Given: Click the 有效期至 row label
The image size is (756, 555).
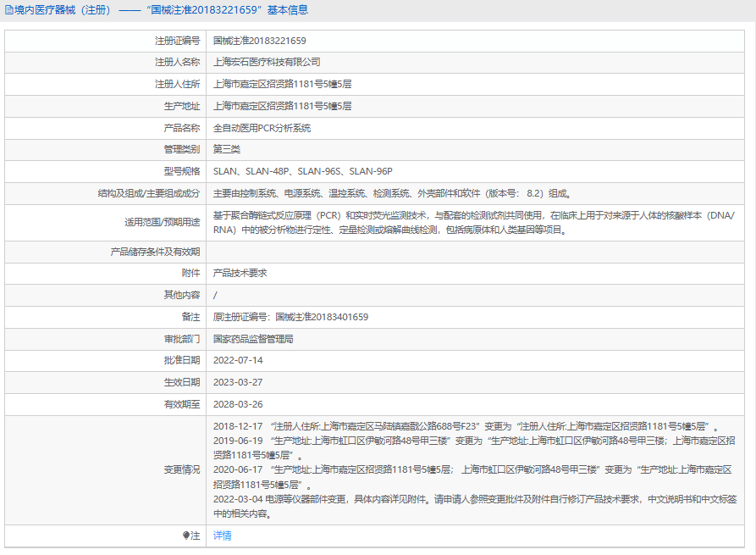Looking at the screenshot, I should 182,404.
